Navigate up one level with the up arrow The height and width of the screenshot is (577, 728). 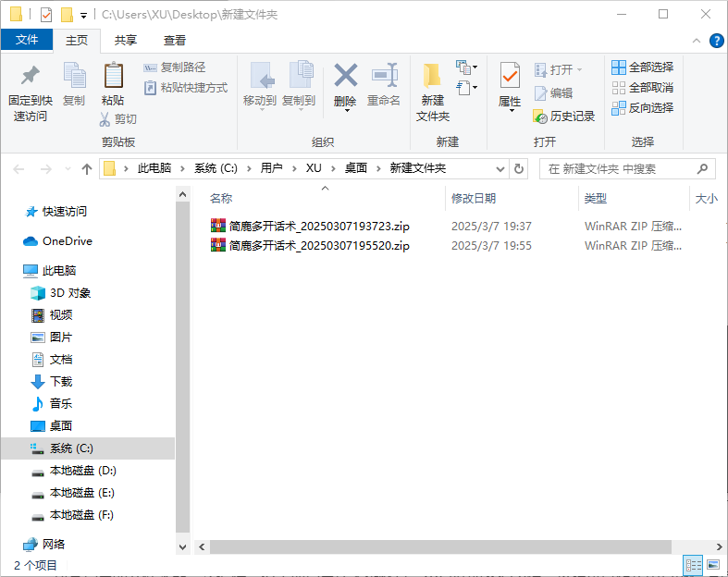pos(87,169)
